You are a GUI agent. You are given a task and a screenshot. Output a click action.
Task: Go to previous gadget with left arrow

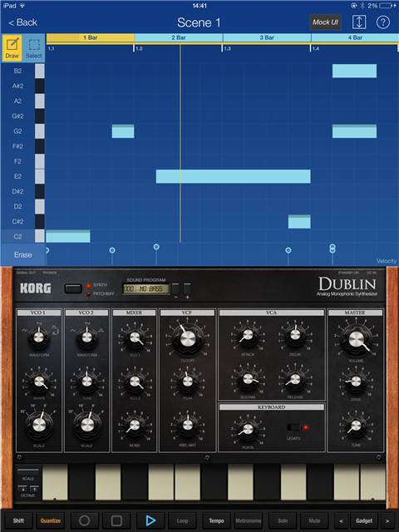(342, 521)
